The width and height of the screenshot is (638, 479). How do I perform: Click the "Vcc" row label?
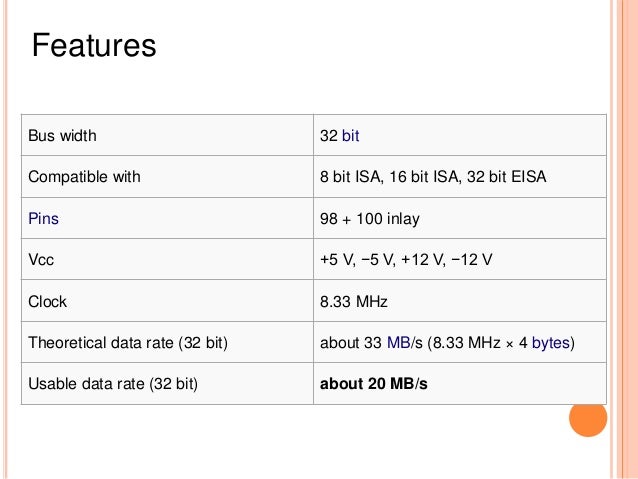coord(41,259)
